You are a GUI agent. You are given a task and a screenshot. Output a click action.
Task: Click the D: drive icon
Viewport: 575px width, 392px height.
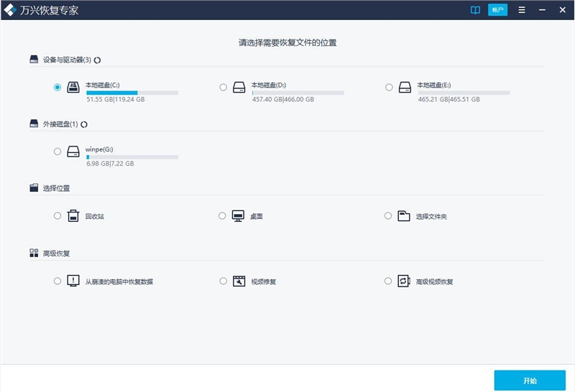click(239, 87)
